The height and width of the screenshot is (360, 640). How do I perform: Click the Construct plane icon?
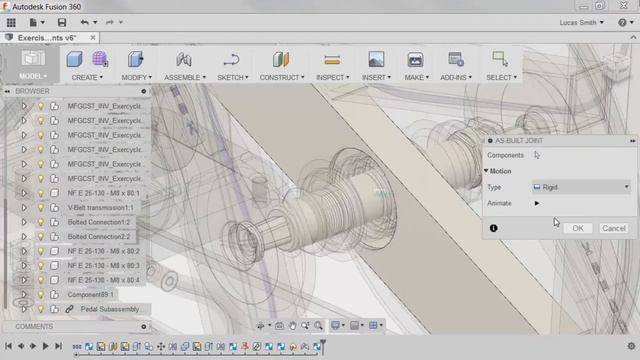pyautogui.click(x=281, y=60)
